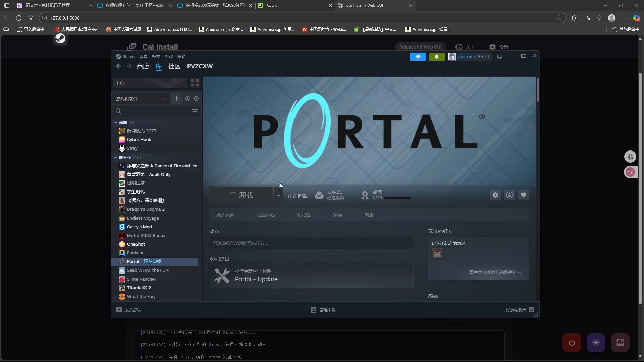Switch to the 社区 (Community) tab
Image resolution: width=644 pixels, height=362 pixels.
[174, 66]
